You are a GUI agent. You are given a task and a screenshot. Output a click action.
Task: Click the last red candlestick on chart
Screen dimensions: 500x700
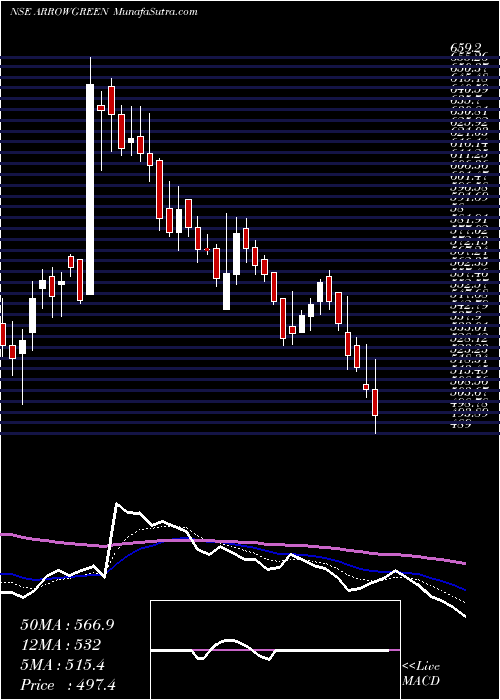coord(375,402)
